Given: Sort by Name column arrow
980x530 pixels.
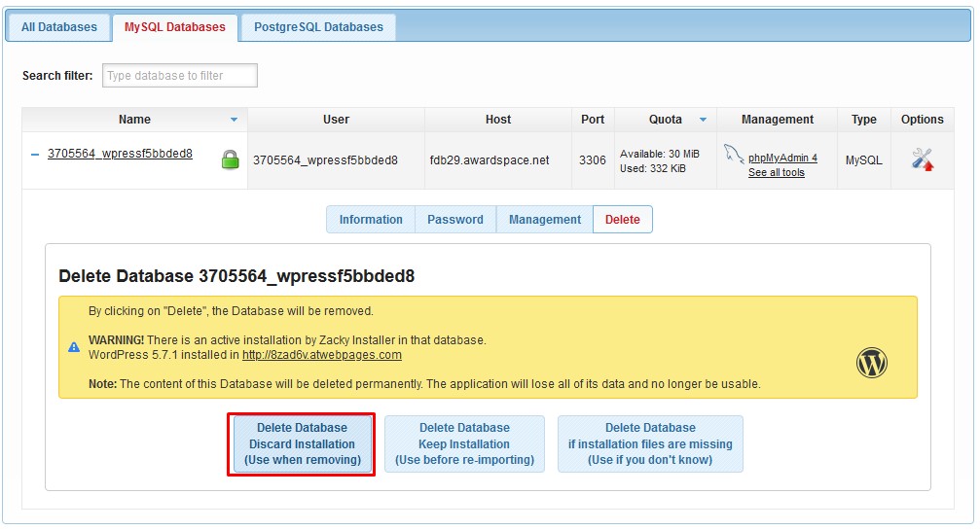Looking at the screenshot, I should pyautogui.click(x=234, y=120).
